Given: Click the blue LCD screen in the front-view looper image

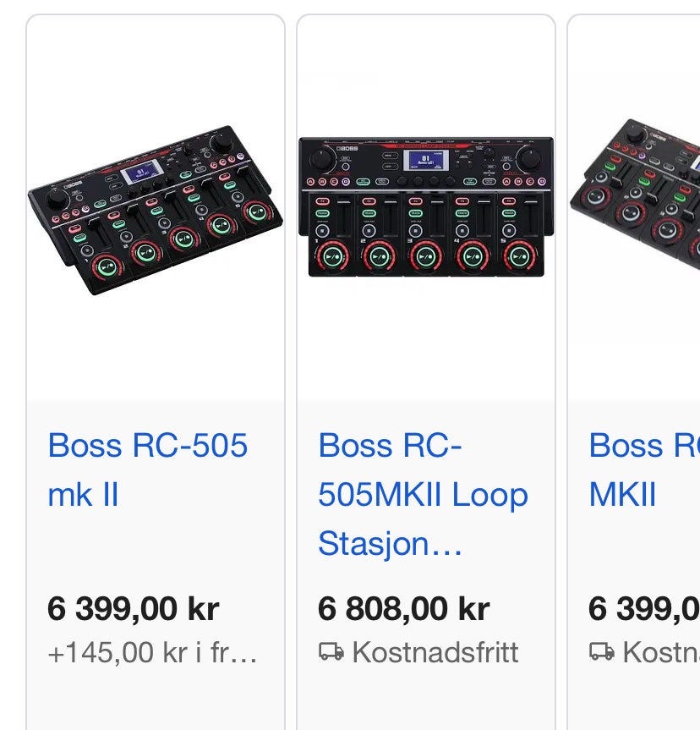Looking at the screenshot, I should click(426, 161).
